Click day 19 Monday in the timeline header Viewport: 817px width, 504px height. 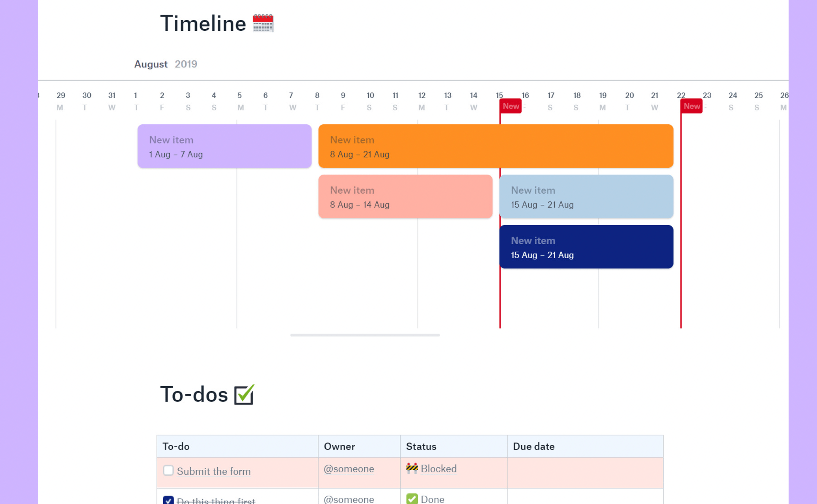pos(602,101)
